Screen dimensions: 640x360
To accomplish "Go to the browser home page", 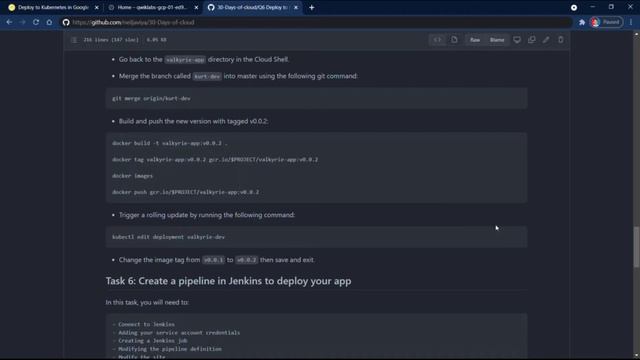I will point(49,22).
